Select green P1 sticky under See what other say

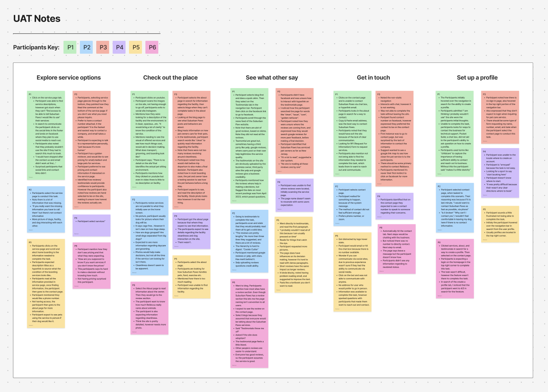[x=249, y=146]
